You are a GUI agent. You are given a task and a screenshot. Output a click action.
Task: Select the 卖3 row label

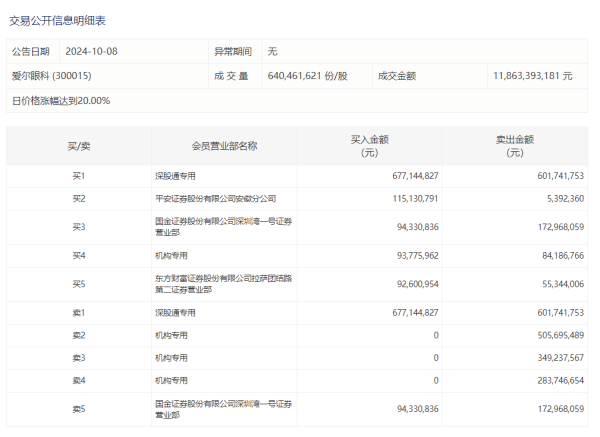point(79,358)
